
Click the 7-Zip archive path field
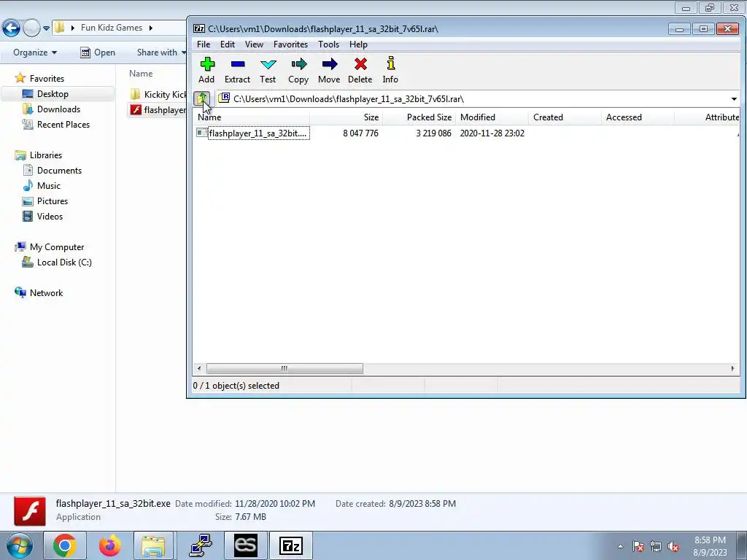pos(477,99)
